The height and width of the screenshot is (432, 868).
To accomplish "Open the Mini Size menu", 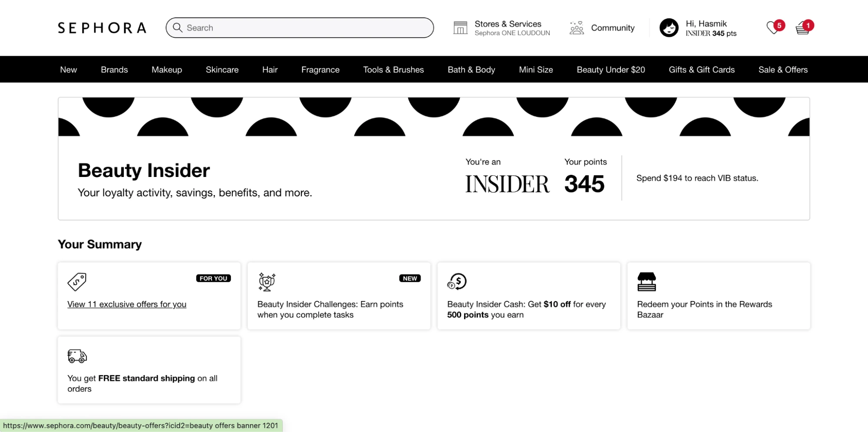I will click(536, 69).
